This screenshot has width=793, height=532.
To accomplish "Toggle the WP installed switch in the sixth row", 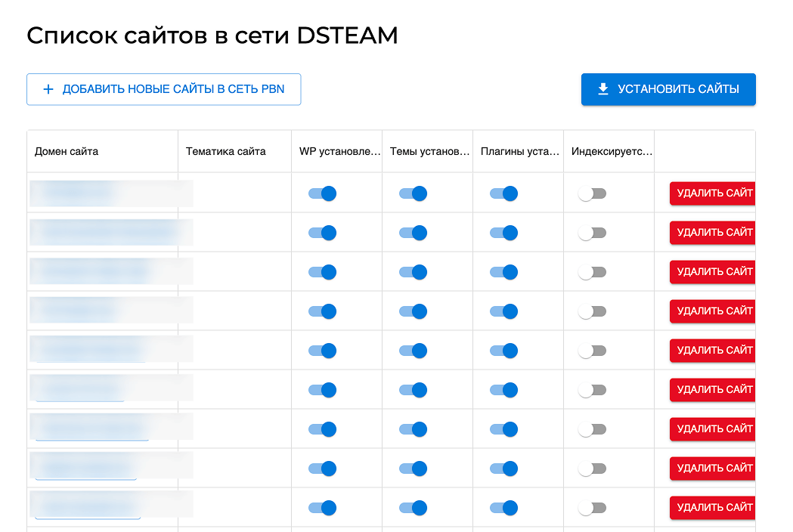I will coord(322,390).
